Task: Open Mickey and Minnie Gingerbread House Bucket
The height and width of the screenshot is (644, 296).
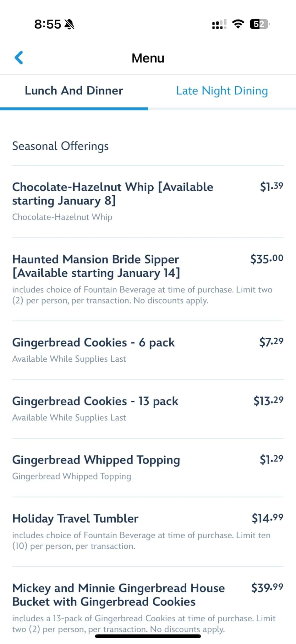Action: pyautogui.click(x=118, y=595)
